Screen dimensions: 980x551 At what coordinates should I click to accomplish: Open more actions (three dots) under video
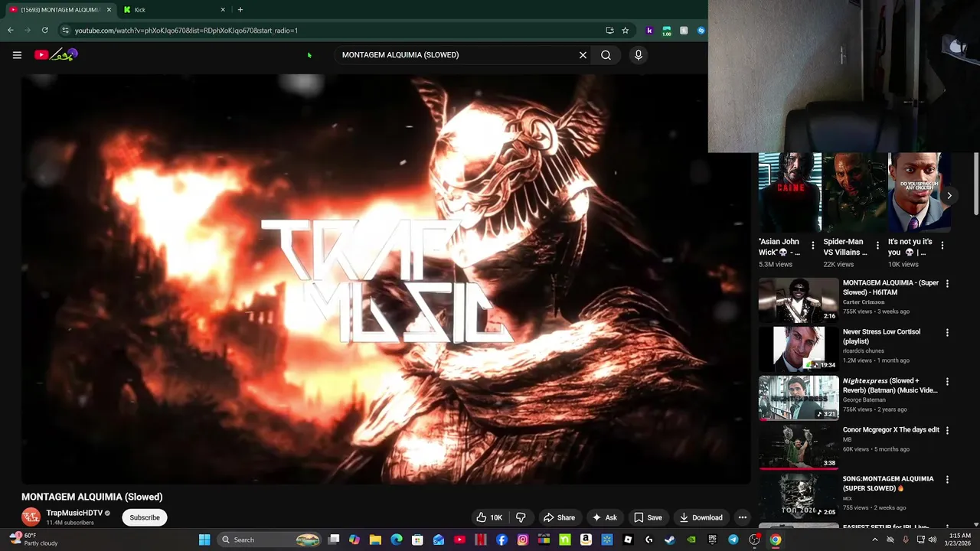coord(742,517)
